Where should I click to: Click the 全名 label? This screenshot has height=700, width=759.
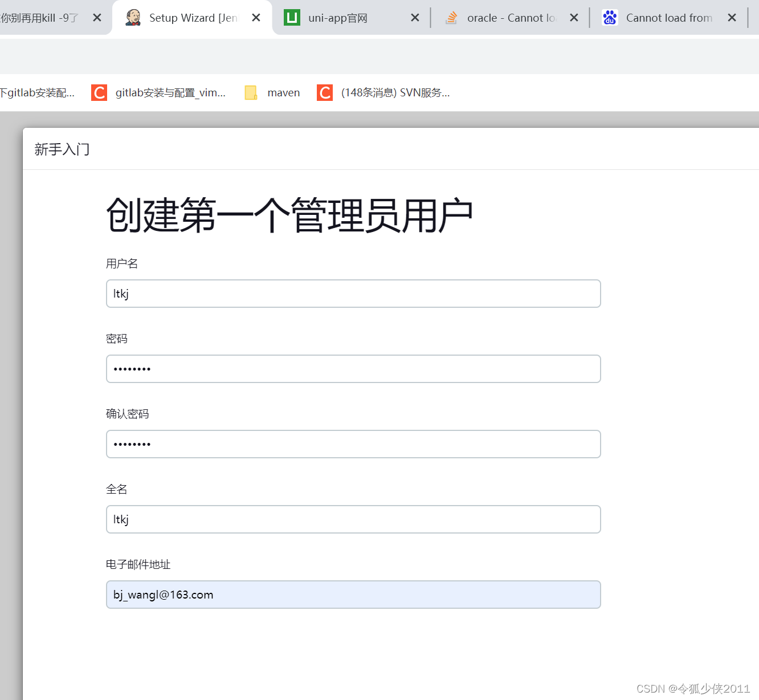click(117, 489)
